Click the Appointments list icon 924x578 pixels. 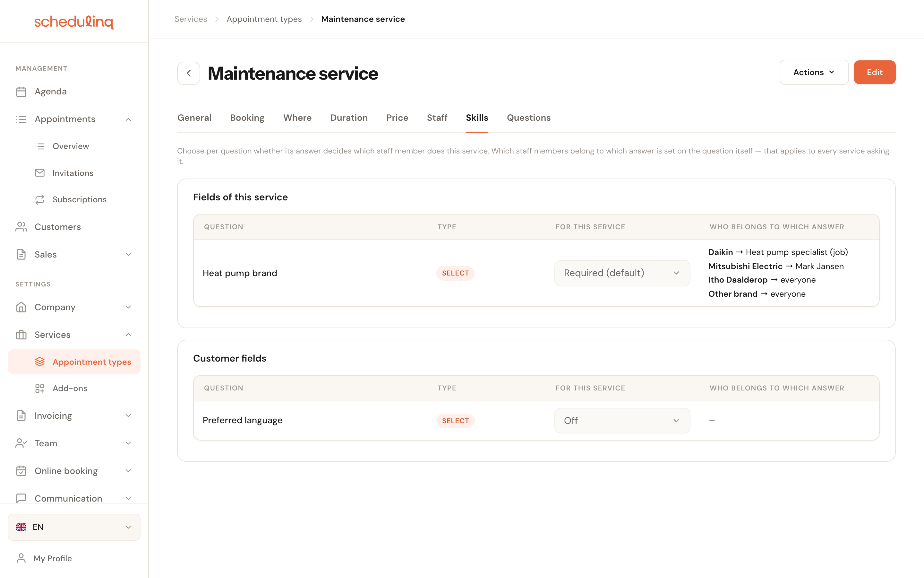[x=21, y=119]
